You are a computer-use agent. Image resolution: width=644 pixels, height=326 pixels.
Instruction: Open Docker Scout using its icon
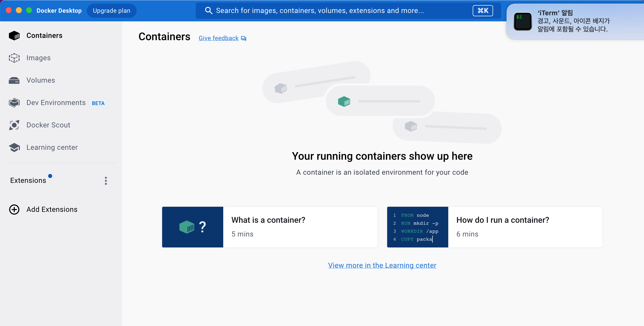[x=14, y=125]
